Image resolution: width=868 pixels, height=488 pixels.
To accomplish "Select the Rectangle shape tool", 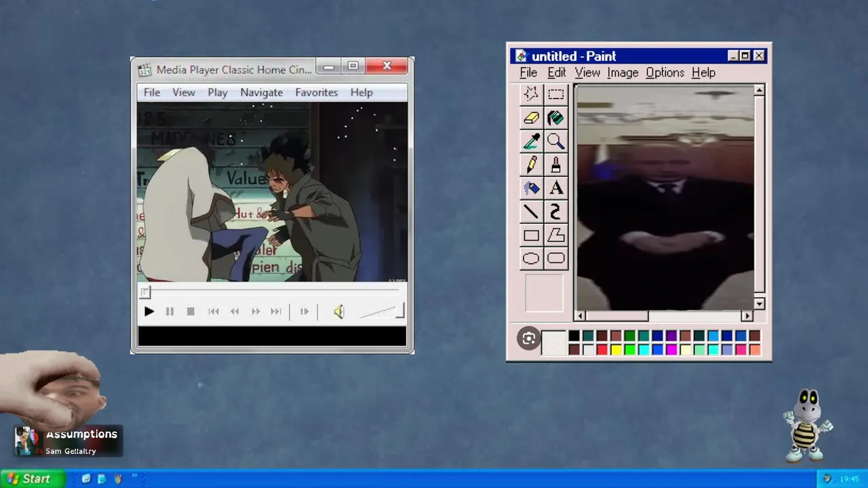I will 531,235.
